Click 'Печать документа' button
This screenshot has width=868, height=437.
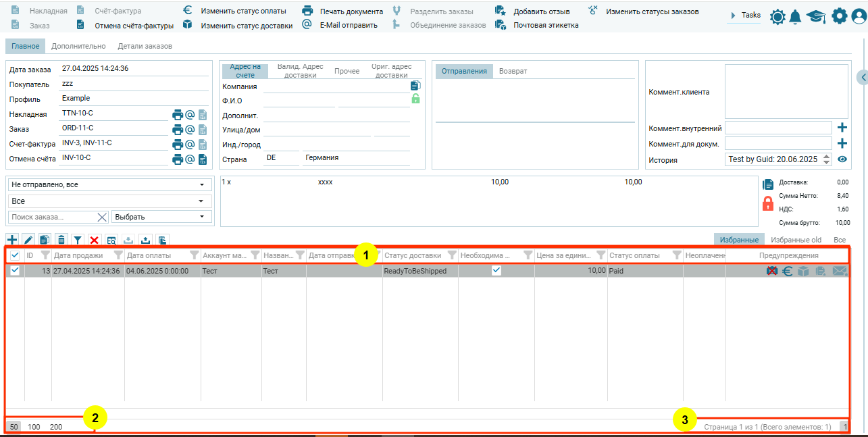(351, 11)
